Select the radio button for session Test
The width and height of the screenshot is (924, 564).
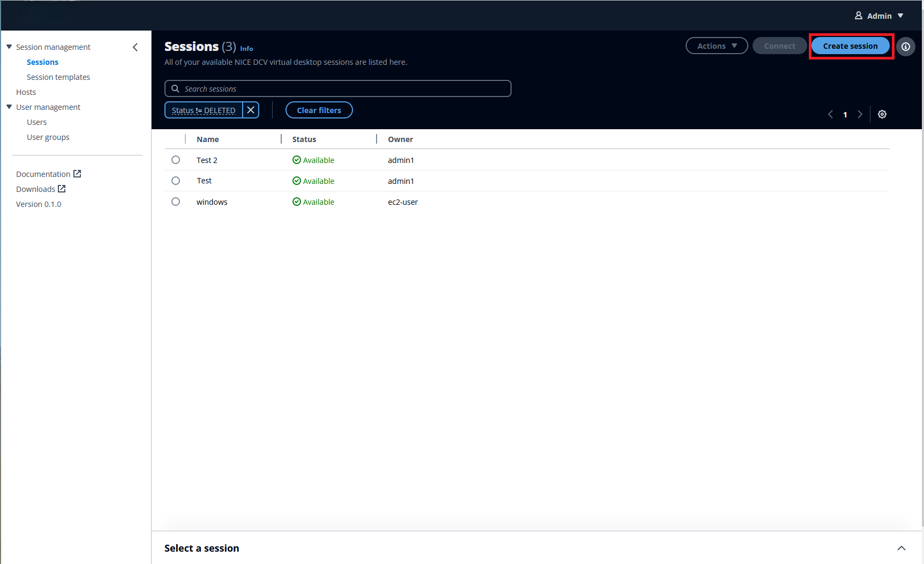(176, 181)
